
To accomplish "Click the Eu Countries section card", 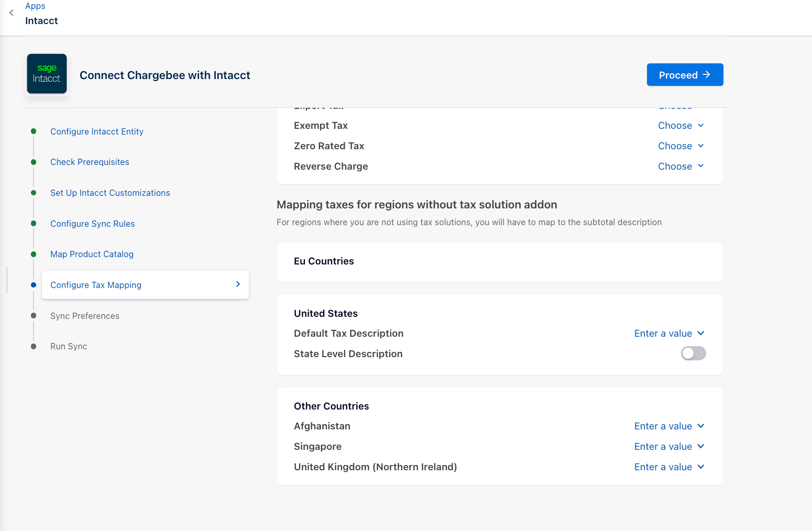I will 499,262.
